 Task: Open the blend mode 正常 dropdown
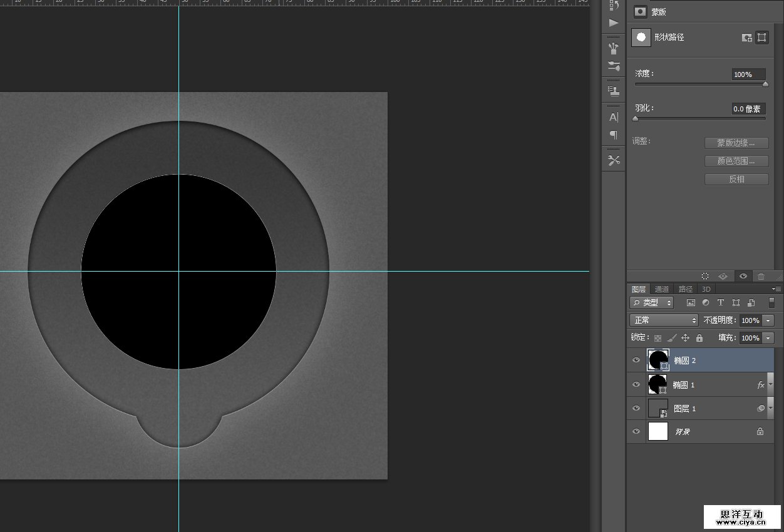point(663,320)
